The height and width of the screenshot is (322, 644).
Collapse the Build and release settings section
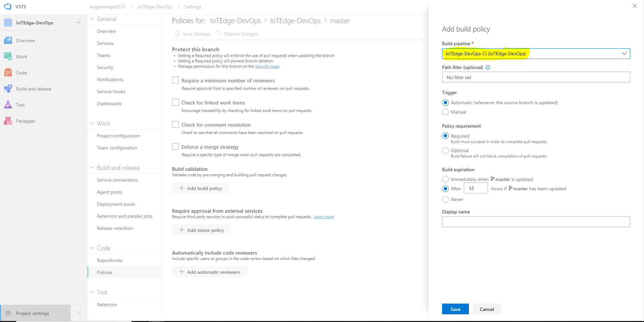[x=92, y=168]
